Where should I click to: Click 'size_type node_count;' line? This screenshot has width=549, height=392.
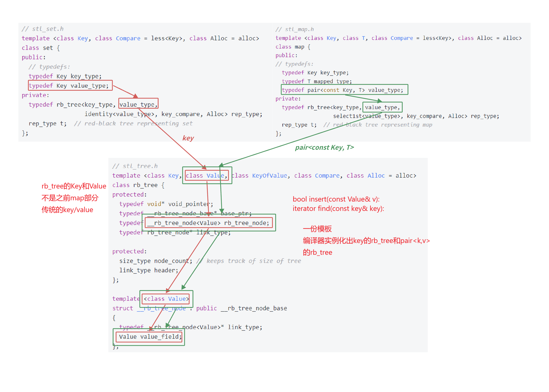[156, 261]
